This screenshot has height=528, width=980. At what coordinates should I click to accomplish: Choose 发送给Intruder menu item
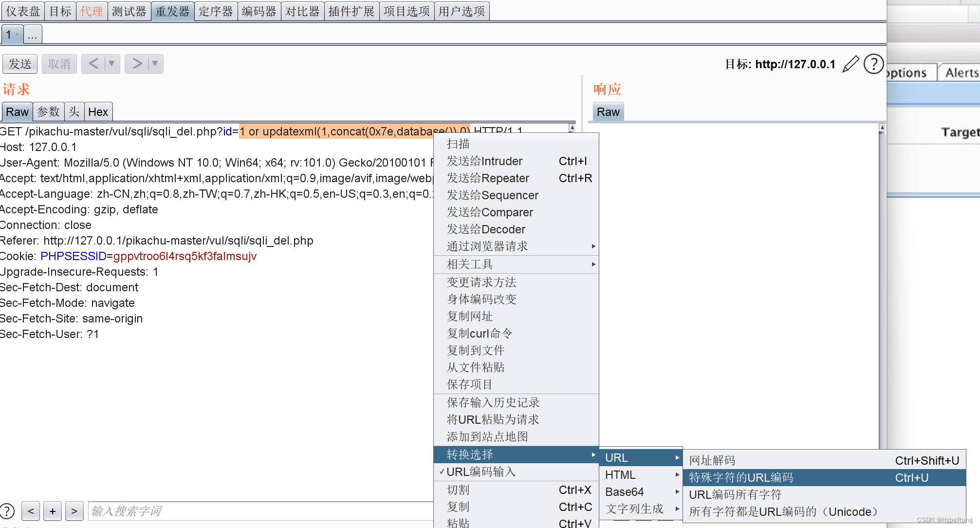516,161
